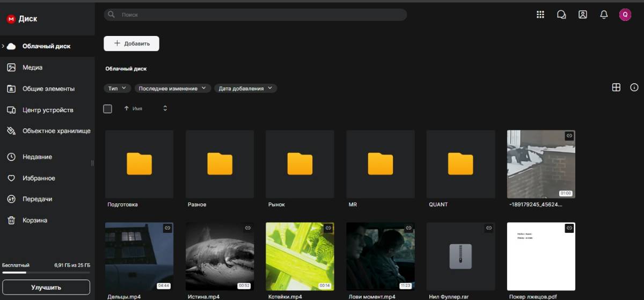644x300 pixels.
Task: Toggle the select all checkbox
Action: point(107,108)
